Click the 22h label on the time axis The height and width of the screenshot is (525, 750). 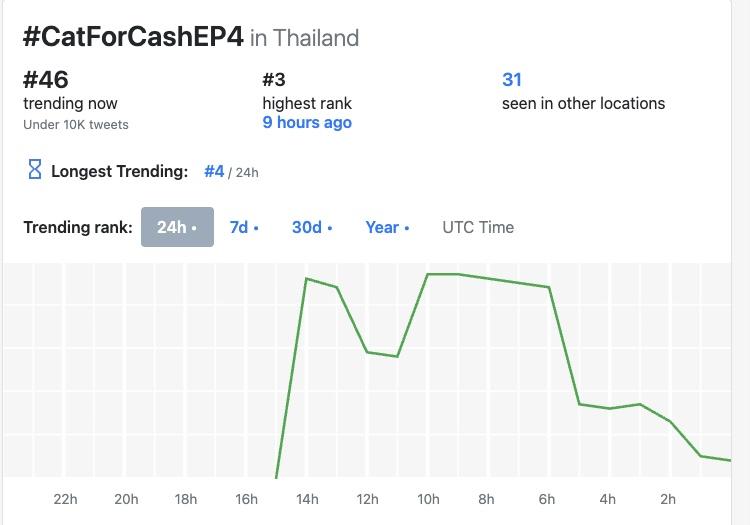coord(65,499)
